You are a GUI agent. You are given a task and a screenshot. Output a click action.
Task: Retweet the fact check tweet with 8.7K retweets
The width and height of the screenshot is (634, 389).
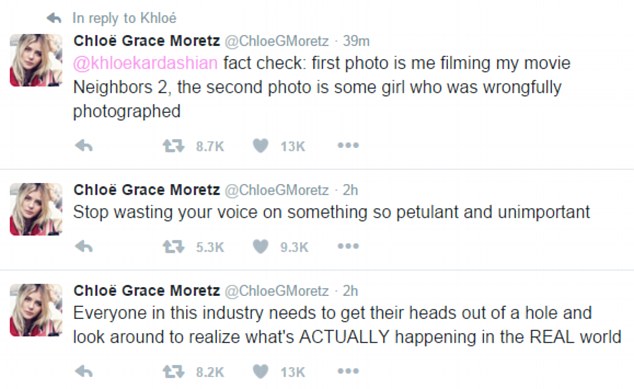[173, 146]
